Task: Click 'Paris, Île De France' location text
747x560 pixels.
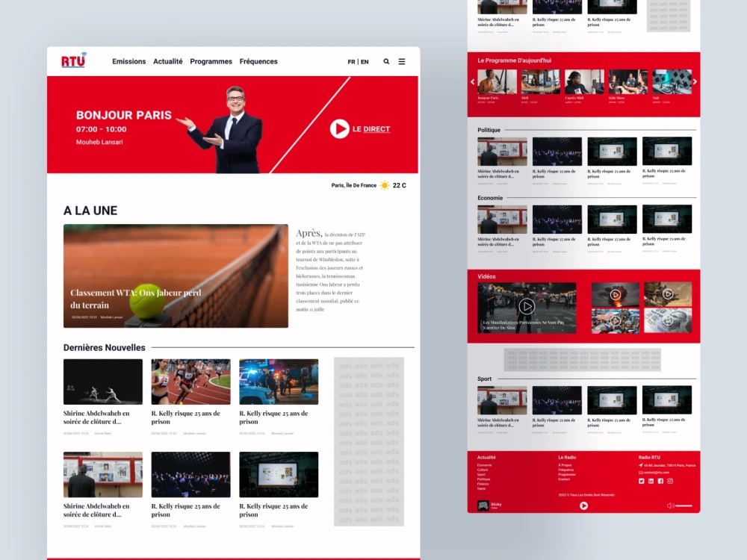Action: (354, 185)
